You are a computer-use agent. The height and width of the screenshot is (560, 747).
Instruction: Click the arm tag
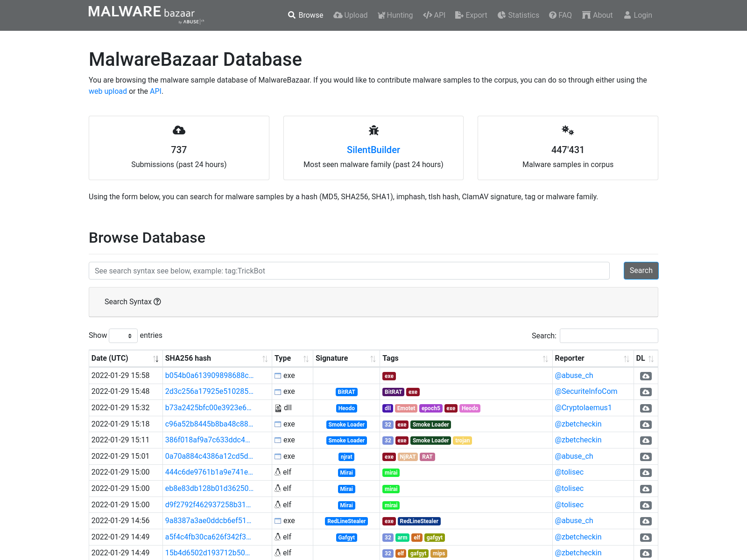(x=402, y=538)
